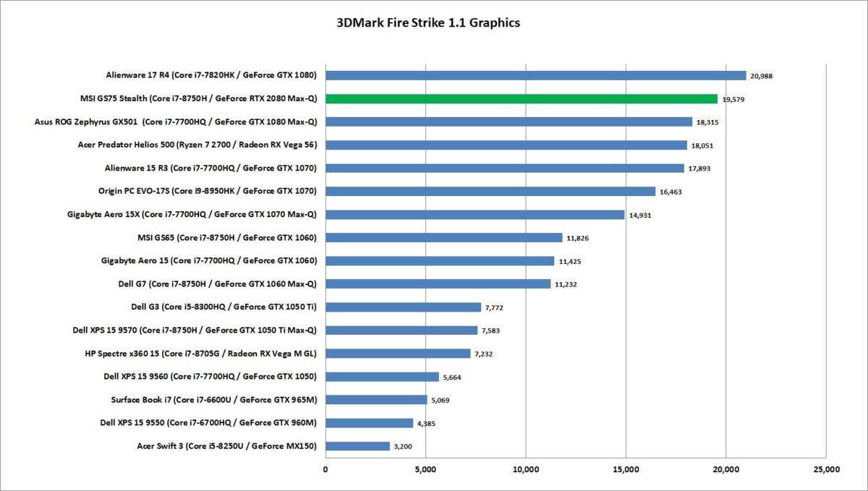
Task: Select the Gigabyte Aero 15X bar
Action: [x=475, y=214]
